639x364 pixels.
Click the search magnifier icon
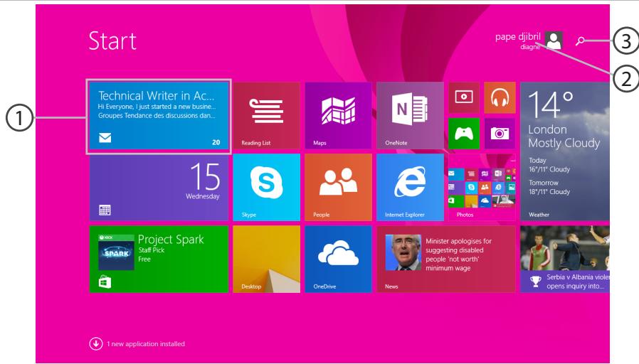(580, 41)
